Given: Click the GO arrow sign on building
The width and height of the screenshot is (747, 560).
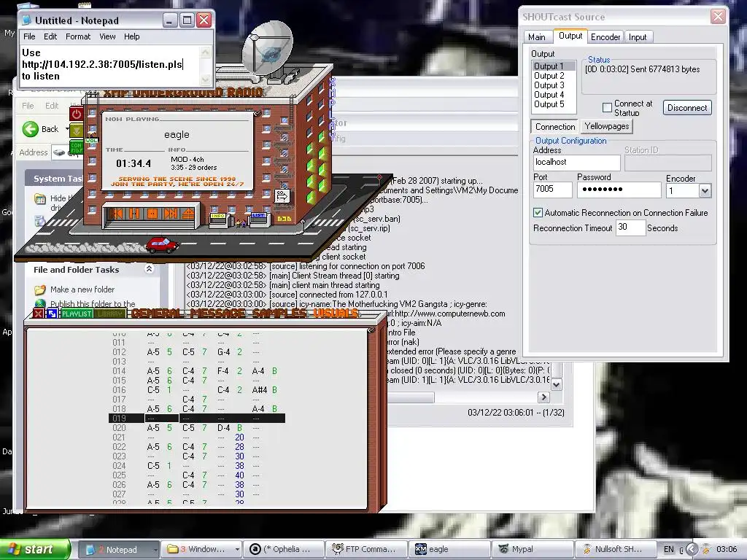Looking at the screenshot, I should pos(282,195).
